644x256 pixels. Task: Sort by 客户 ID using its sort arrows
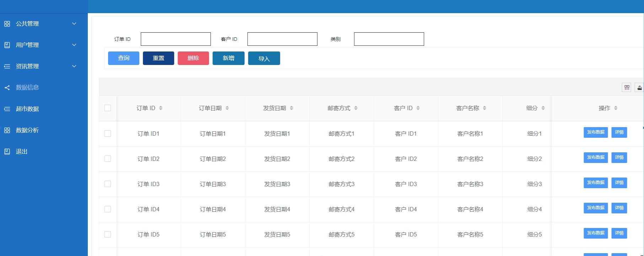(x=418, y=108)
